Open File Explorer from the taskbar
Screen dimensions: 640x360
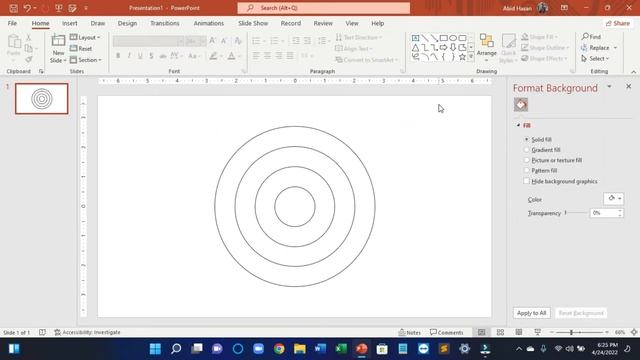coord(300,349)
